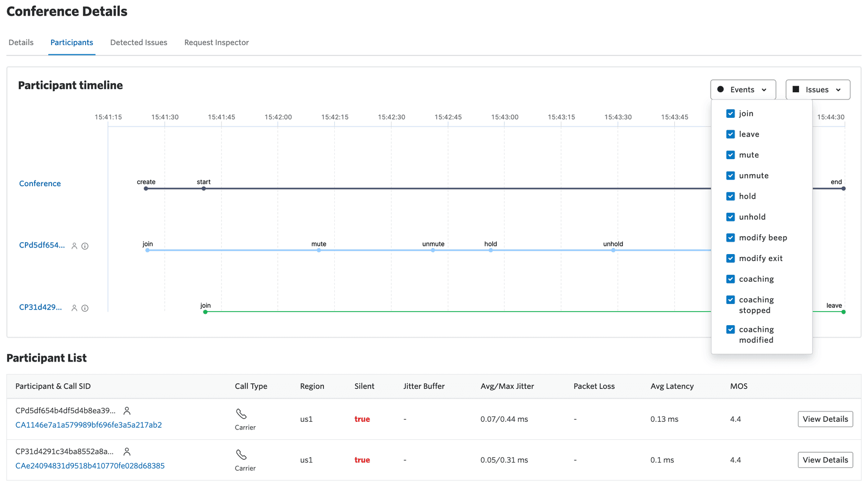
Task: Toggle the modify beep checkbox
Action: pyautogui.click(x=730, y=238)
